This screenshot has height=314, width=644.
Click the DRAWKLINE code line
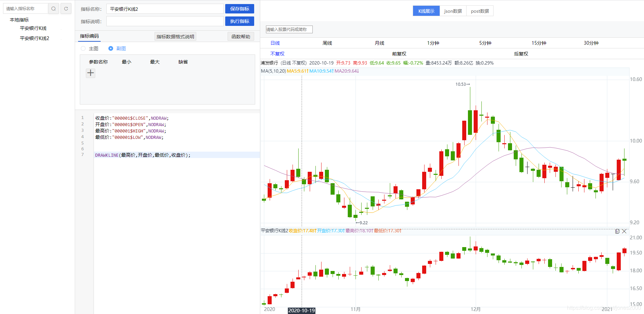pos(143,155)
